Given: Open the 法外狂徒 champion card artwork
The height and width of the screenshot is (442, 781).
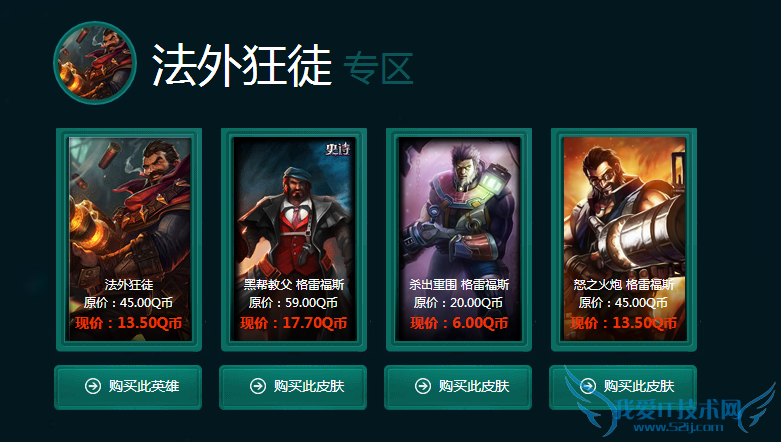Looking at the screenshot, I should tap(129, 239).
